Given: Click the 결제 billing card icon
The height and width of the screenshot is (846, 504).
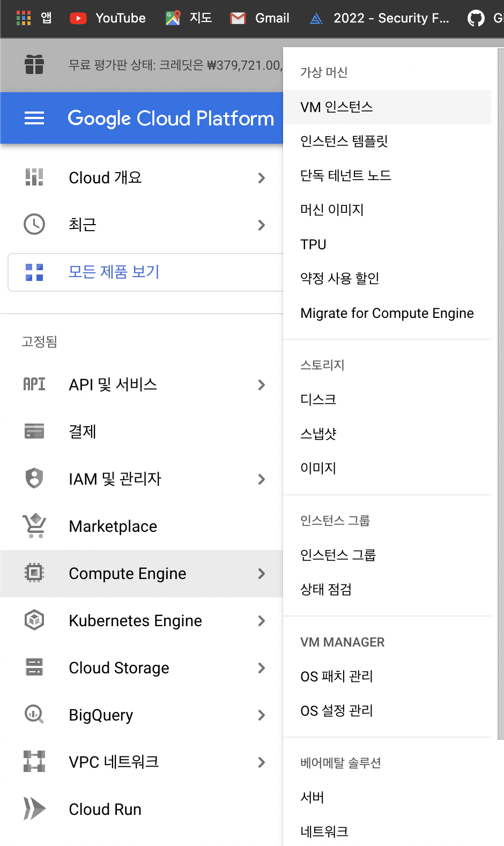Looking at the screenshot, I should click(34, 431).
